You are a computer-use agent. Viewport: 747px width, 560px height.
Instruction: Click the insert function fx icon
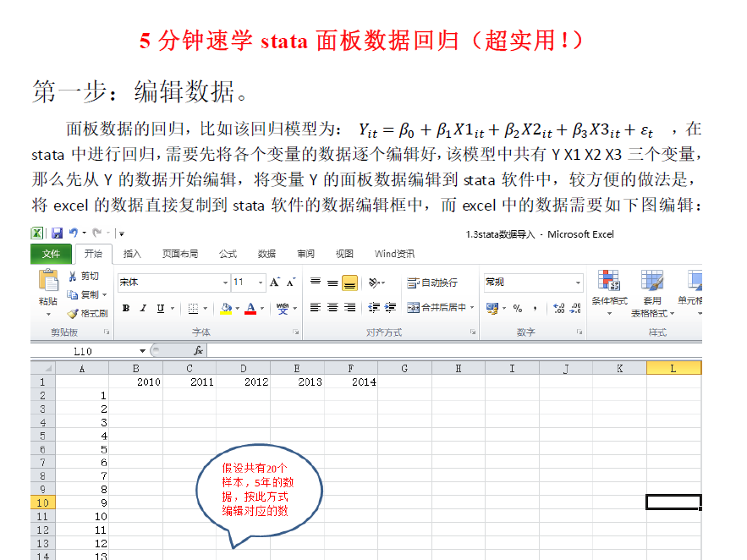(x=198, y=351)
